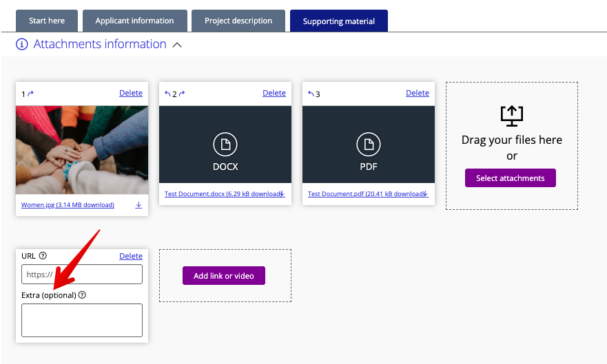
Task: Open the Women.jpg image thumbnail
Action: (x=81, y=149)
